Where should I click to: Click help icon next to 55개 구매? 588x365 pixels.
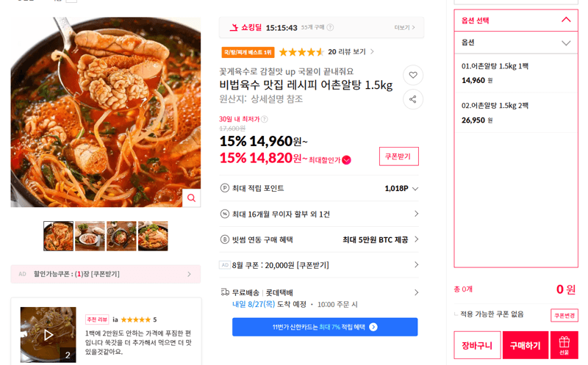click(330, 27)
